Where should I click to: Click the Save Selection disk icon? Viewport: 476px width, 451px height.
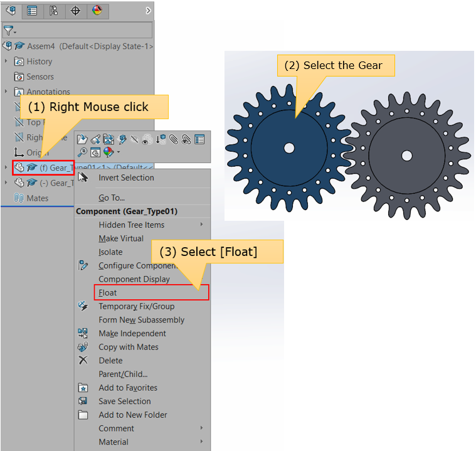tap(83, 401)
